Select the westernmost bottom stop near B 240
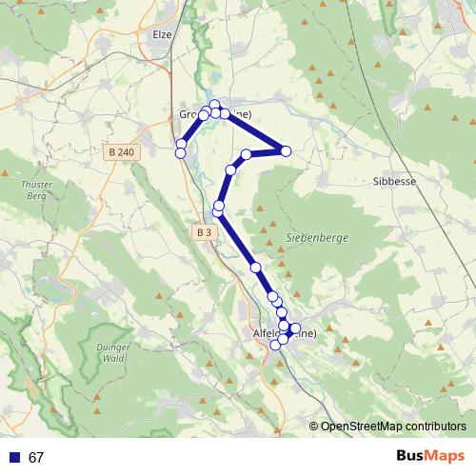Image resolution: width=476 pixels, height=476 pixels. tap(180, 153)
